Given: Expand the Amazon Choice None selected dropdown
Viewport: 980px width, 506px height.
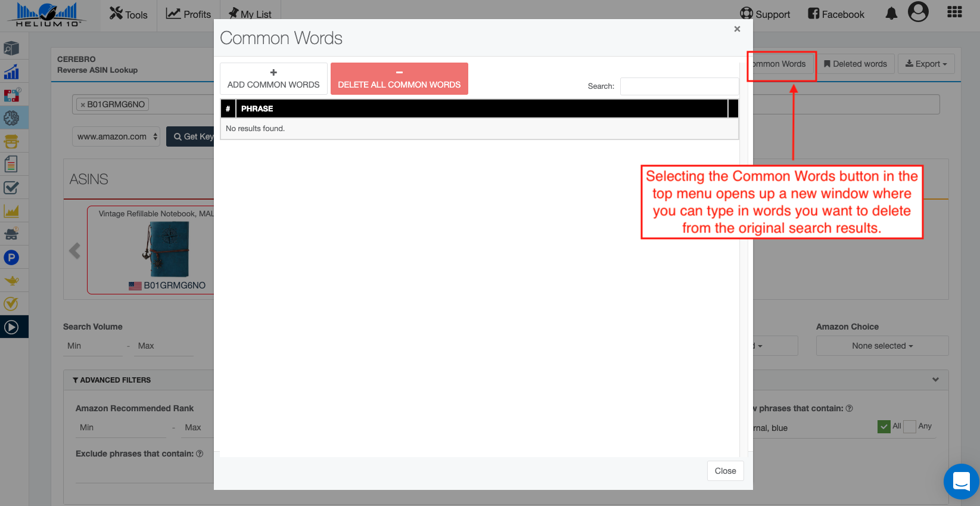Looking at the screenshot, I should [x=882, y=346].
